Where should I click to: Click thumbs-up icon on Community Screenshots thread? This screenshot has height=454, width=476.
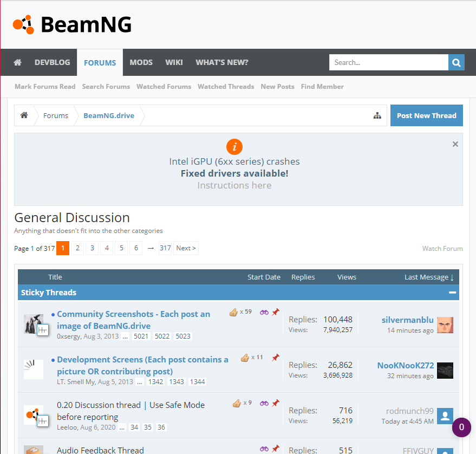[233, 312]
